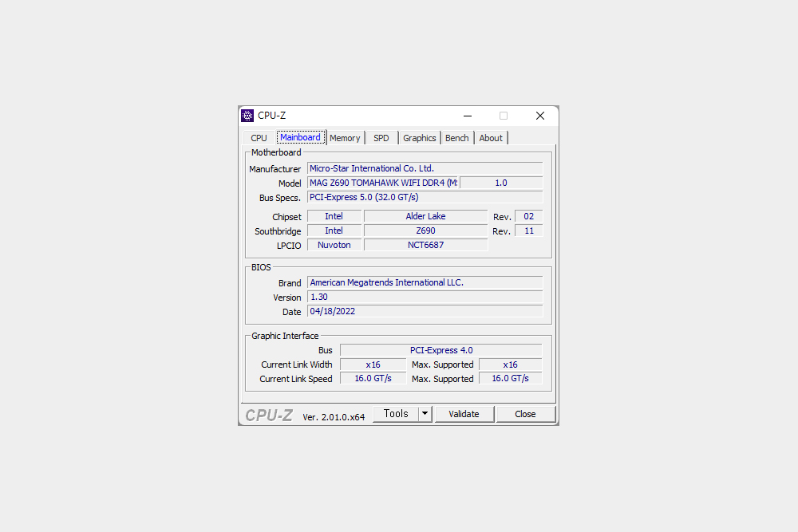Click the BIOS date 04/18/2022 field
The width and height of the screenshot is (798, 532).
[425, 311]
